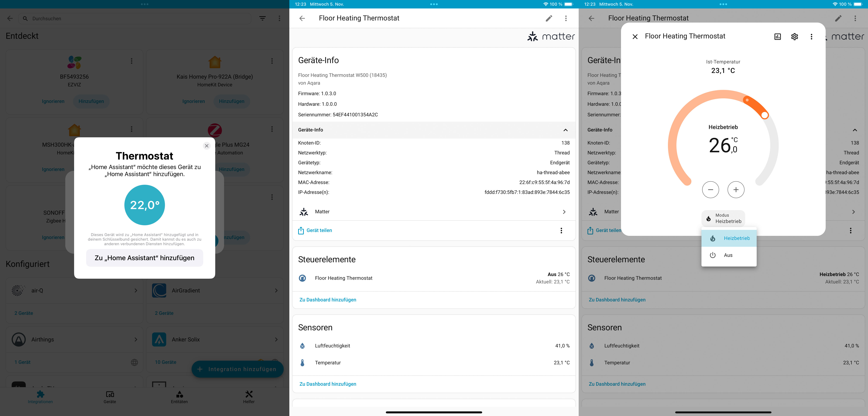The width and height of the screenshot is (868, 416).
Task: Click Zu „Home Assistant“ hinzufügen button
Action: click(144, 258)
